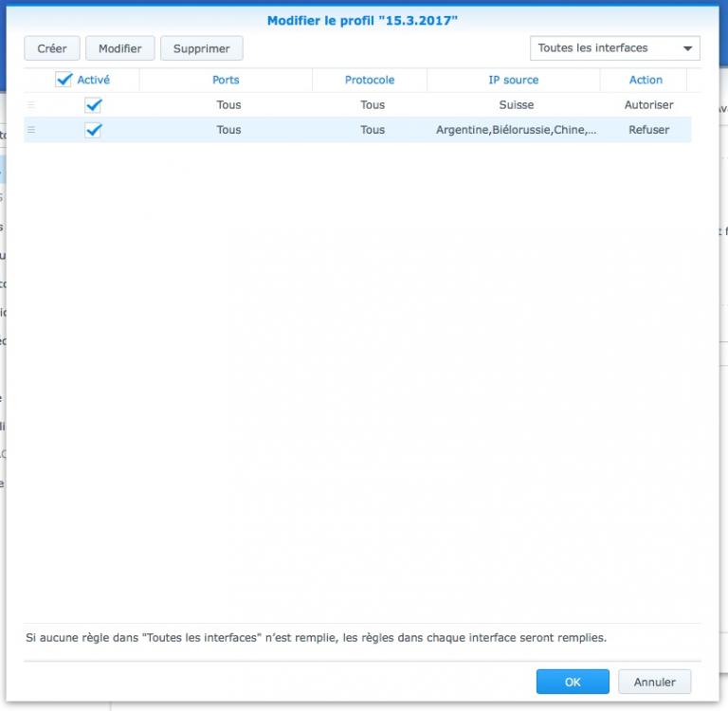
Task: Confirm with the OK button
Action: [x=573, y=682]
